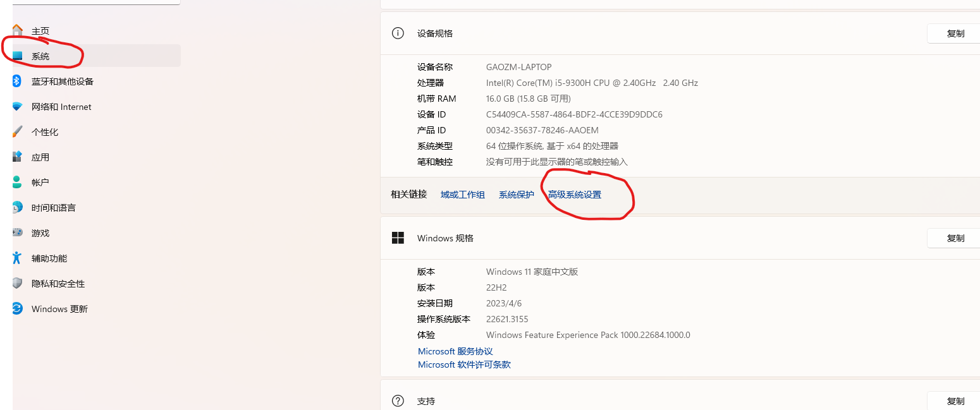Click install date 2023/4/6
The height and width of the screenshot is (410, 980).
pyautogui.click(x=504, y=303)
